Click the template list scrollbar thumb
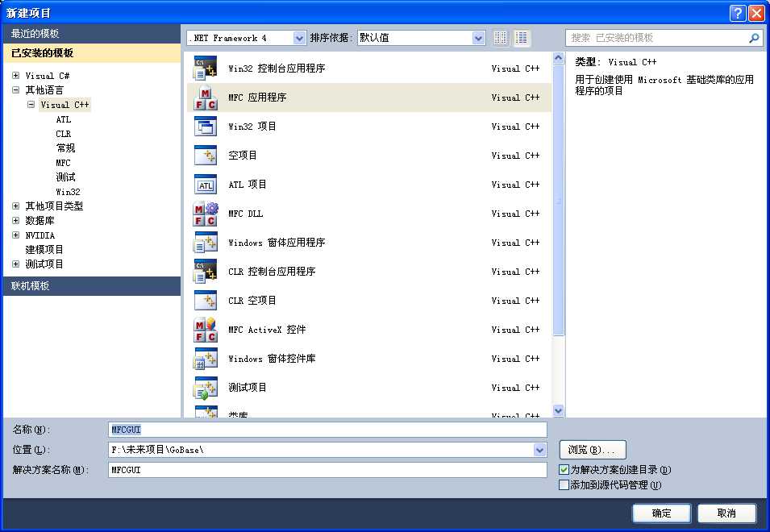The image size is (770, 532). pos(558,200)
